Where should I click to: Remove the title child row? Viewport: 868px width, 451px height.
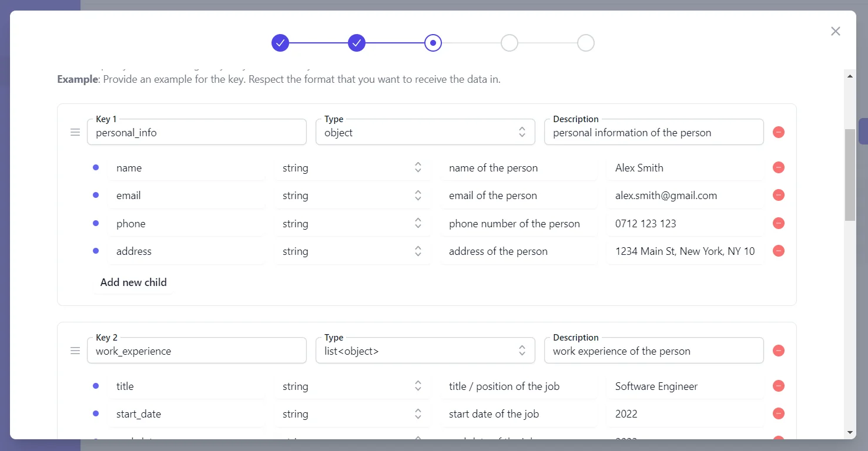[x=779, y=386]
